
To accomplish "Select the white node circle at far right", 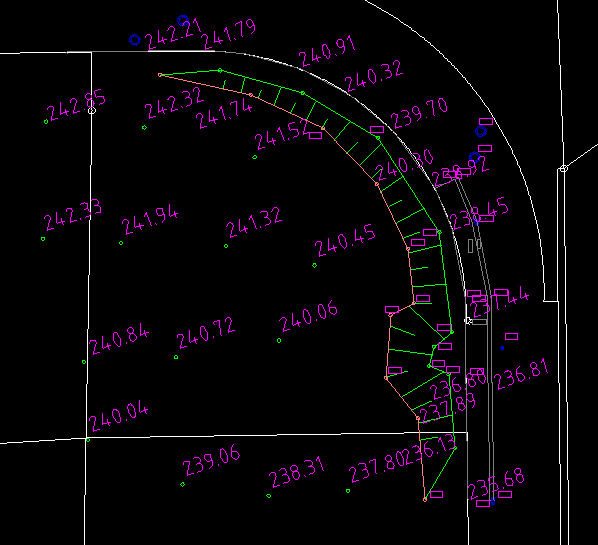I will (564, 169).
